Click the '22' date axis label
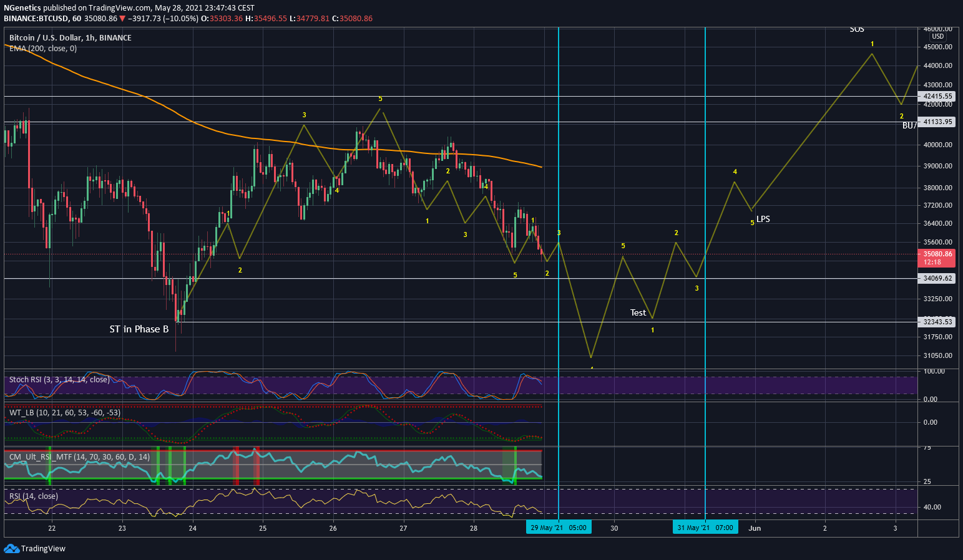Screen dimensions: 963x560 (x=52, y=528)
